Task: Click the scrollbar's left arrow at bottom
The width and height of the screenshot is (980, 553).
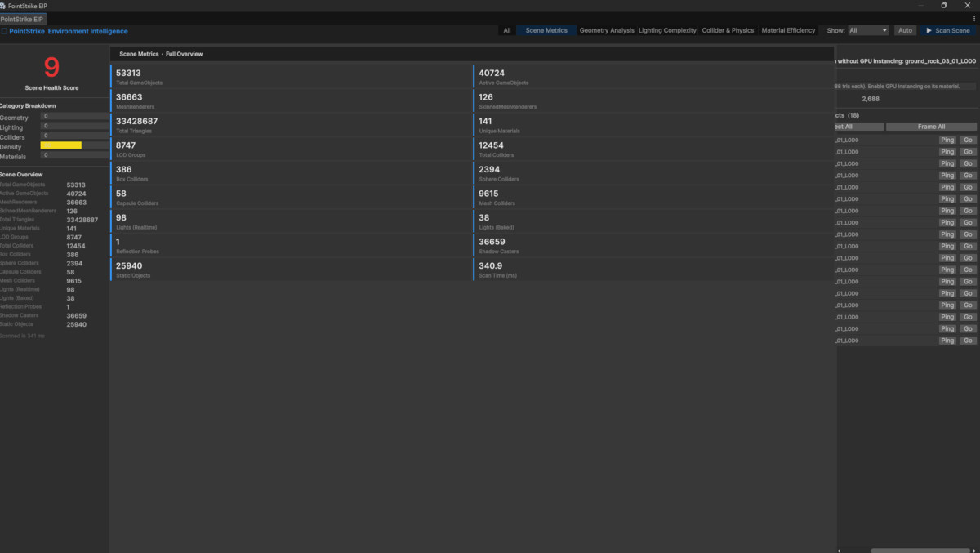Action: point(840,551)
